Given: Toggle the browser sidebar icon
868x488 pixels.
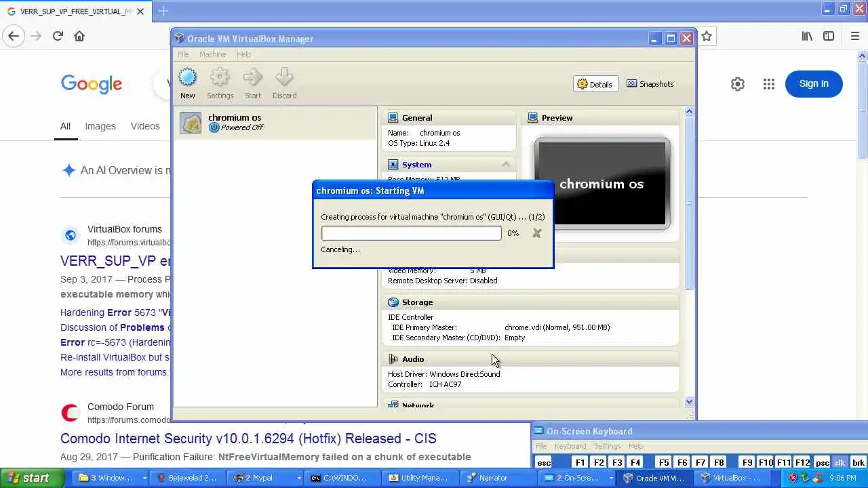Looking at the screenshot, I should click(829, 37).
